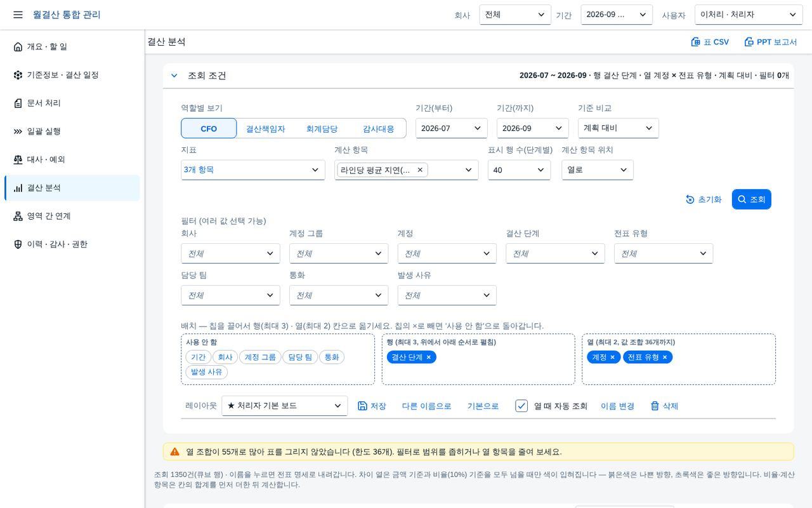Select the CFO role view
This screenshot has height=508, width=812.
click(209, 128)
